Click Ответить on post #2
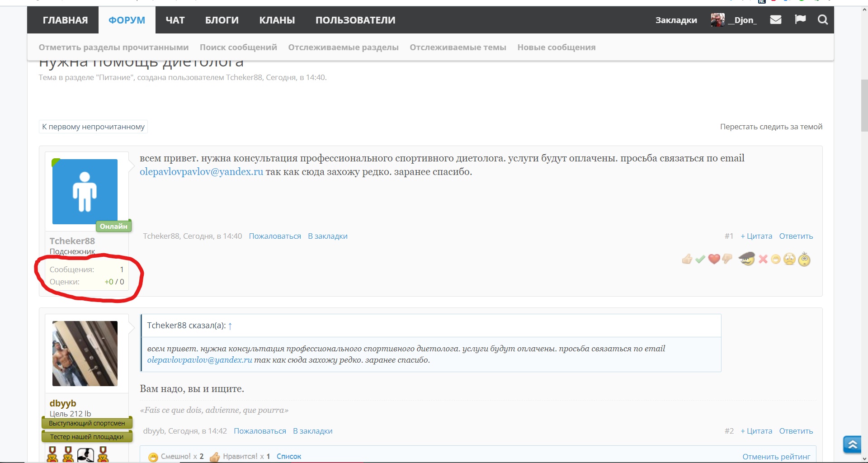868x463 pixels. pyautogui.click(x=796, y=431)
